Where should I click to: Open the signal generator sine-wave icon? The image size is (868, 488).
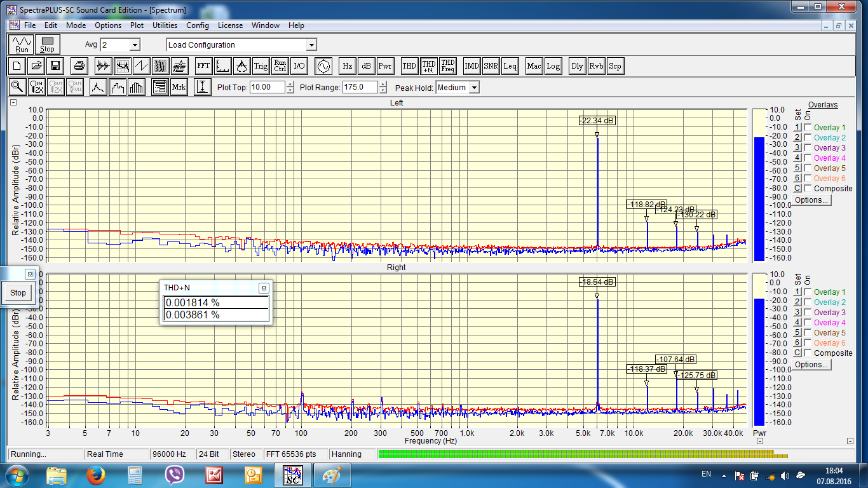pyautogui.click(x=324, y=65)
